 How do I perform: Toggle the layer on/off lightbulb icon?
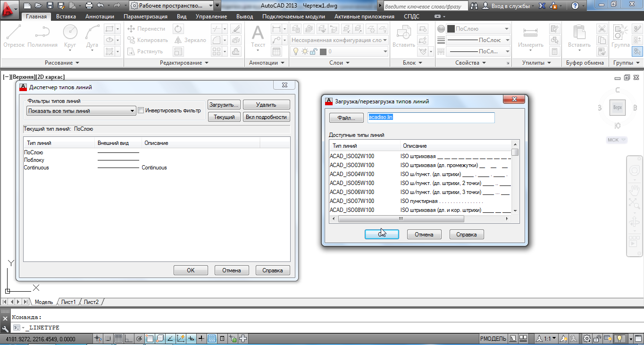coord(296,51)
